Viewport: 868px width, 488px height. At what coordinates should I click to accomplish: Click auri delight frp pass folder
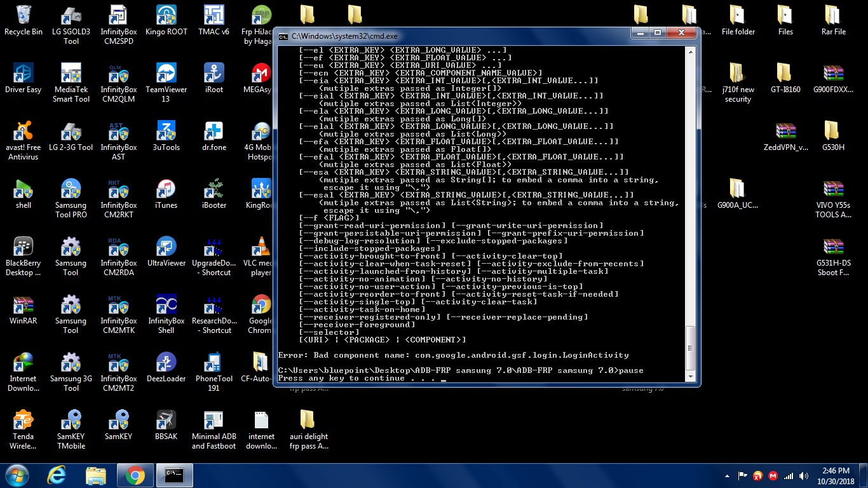pyautogui.click(x=309, y=430)
